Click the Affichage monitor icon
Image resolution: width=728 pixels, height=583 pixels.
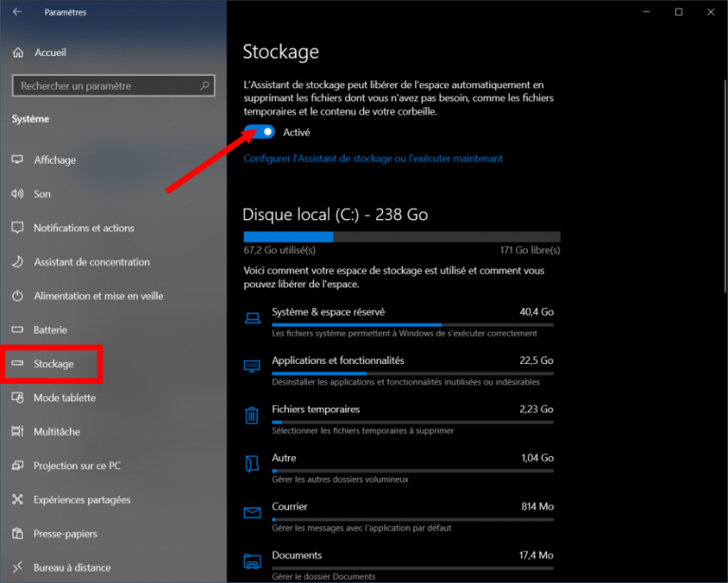(17, 160)
